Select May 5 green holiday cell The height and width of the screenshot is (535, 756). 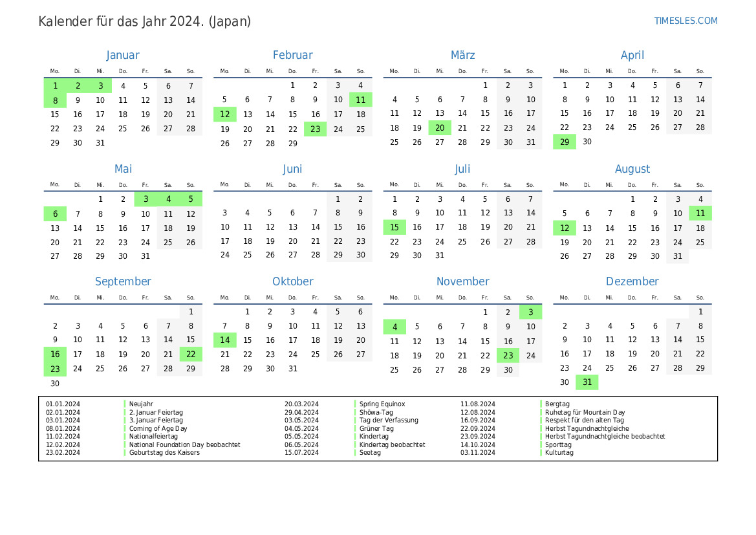coord(191,199)
